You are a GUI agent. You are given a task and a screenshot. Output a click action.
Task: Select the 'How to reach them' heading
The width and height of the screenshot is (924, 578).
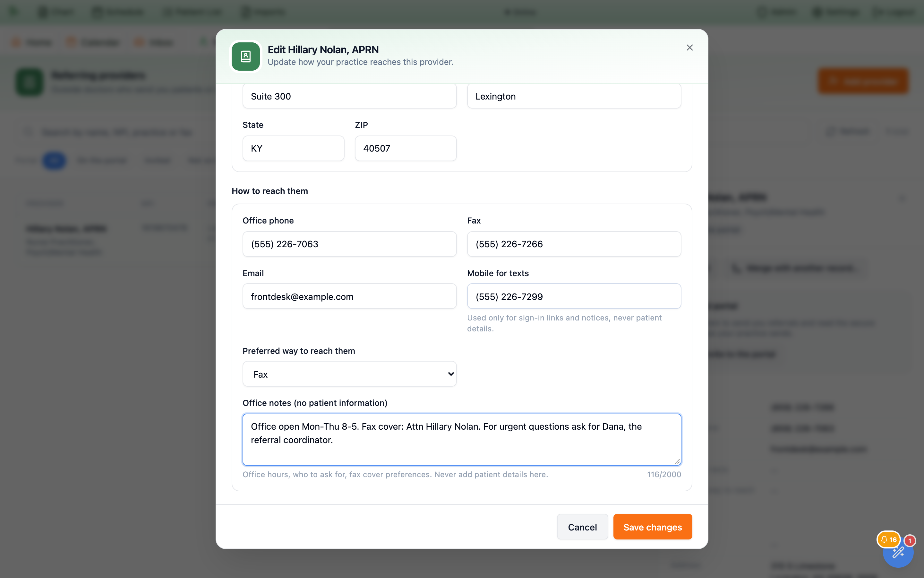click(x=269, y=191)
